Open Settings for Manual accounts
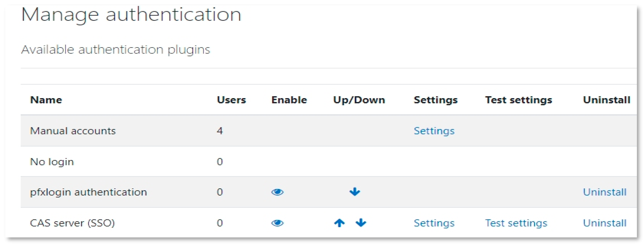Image resolution: width=644 pixels, height=244 pixels. 434,131
